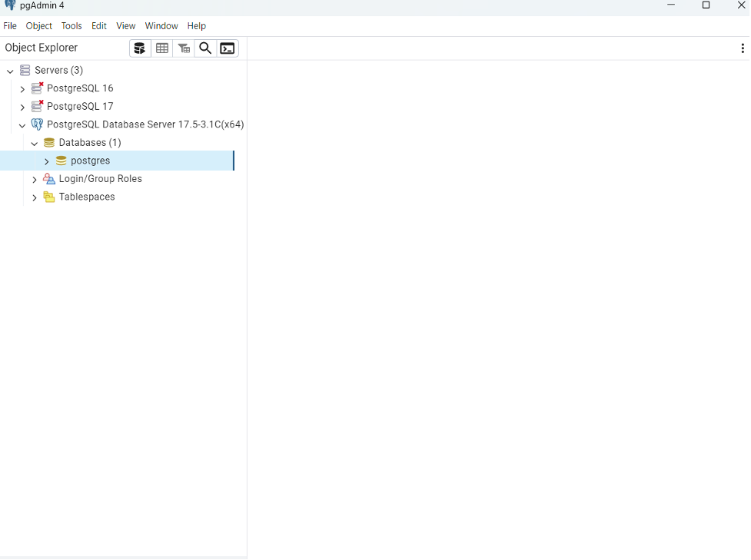
Task: Expand the PostgreSQL 16 server node
Action: coord(22,89)
